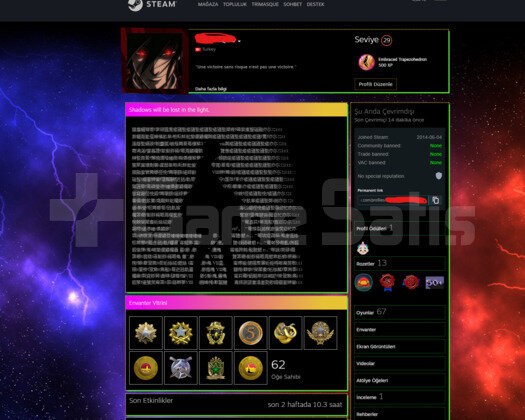Select the bronze coin with number 5
This screenshot has height=420, width=525.
[x=251, y=333]
